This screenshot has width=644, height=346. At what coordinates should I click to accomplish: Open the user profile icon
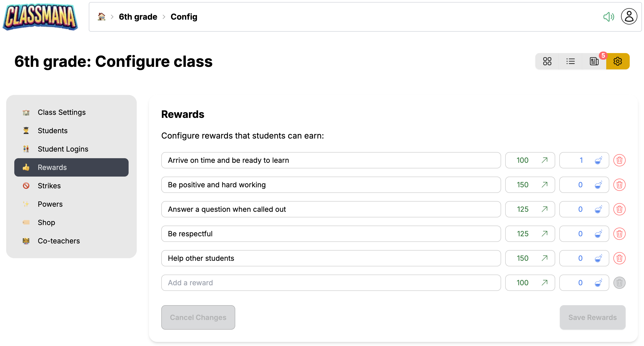pyautogui.click(x=629, y=16)
